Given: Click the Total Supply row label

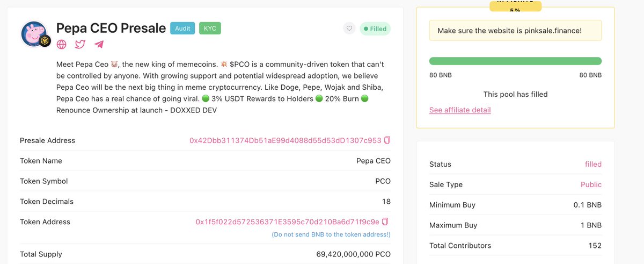Looking at the screenshot, I should (x=41, y=254).
